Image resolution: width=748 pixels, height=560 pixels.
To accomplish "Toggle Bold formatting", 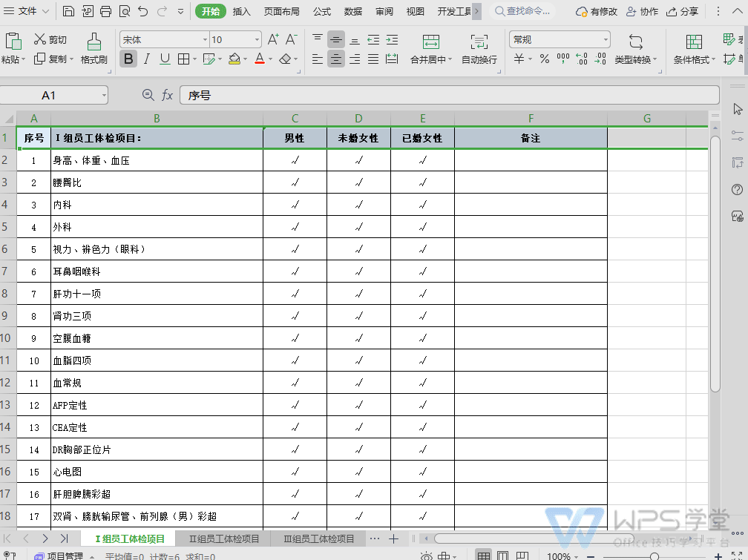I will pyautogui.click(x=128, y=59).
